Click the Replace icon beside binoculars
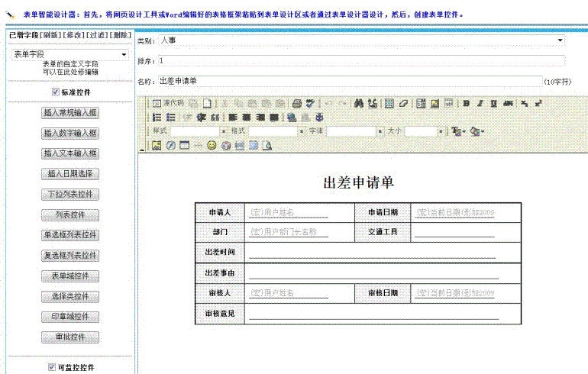This screenshot has width=588, height=374. tap(373, 103)
